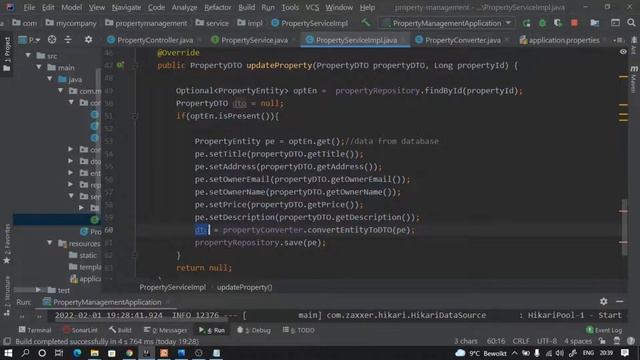Viewport: 640px width, 360px height.
Task: Open Run panel settings gear
Action: tap(604, 301)
